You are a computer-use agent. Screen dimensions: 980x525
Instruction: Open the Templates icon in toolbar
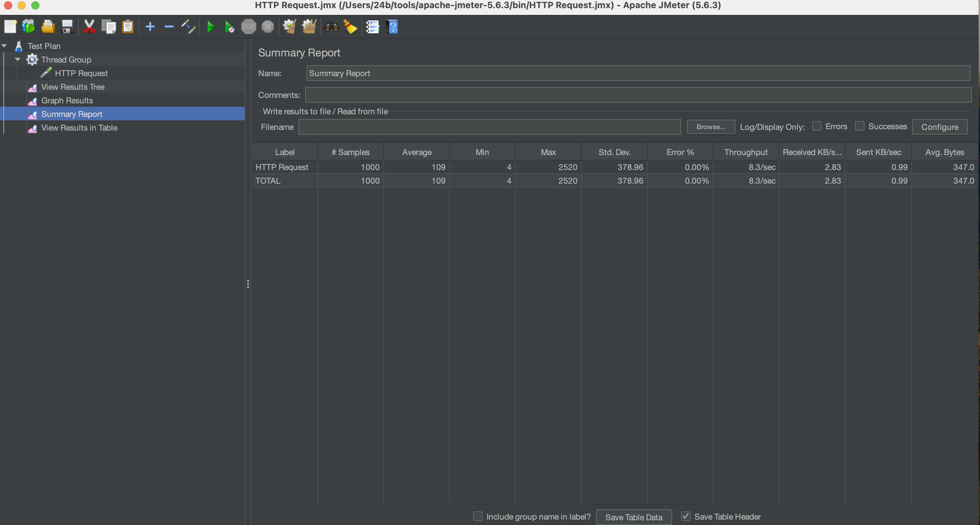29,27
